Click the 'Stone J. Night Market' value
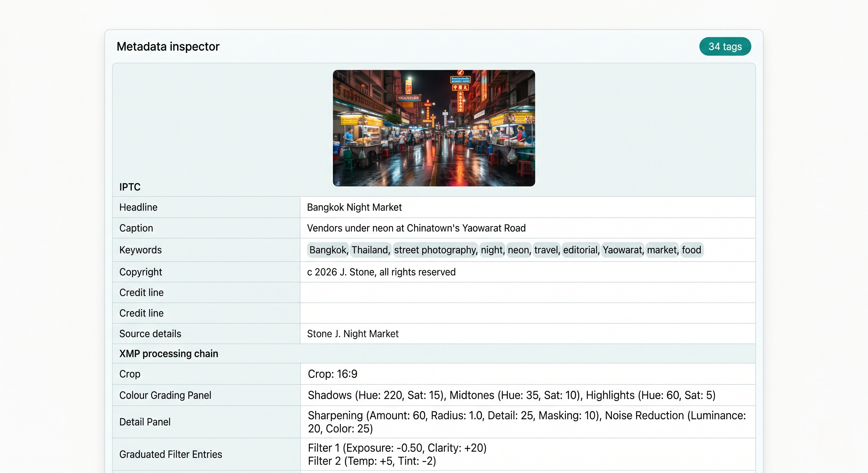 (352, 334)
